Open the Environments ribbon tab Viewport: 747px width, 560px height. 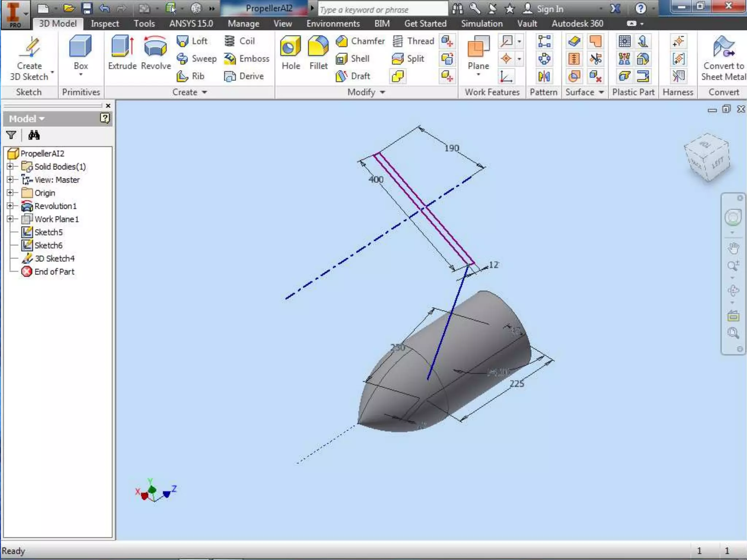pyautogui.click(x=333, y=24)
